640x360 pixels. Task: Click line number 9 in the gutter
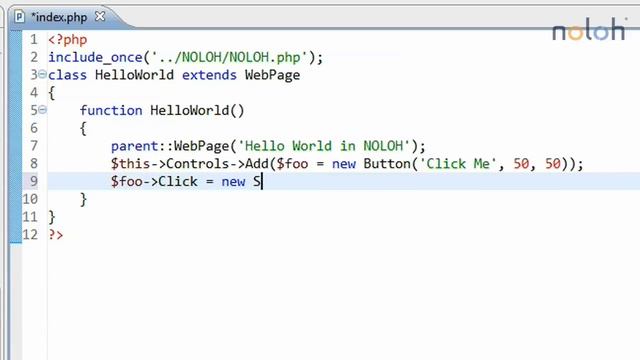point(33,181)
